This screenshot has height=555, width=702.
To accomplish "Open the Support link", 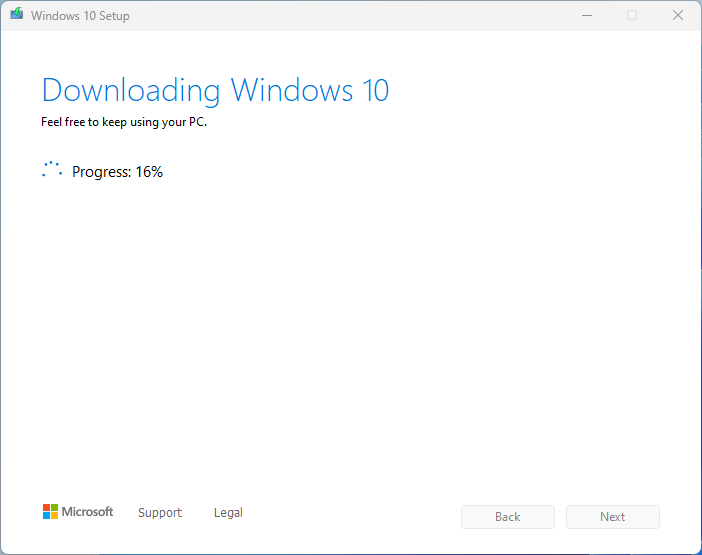I will (x=160, y=513).
